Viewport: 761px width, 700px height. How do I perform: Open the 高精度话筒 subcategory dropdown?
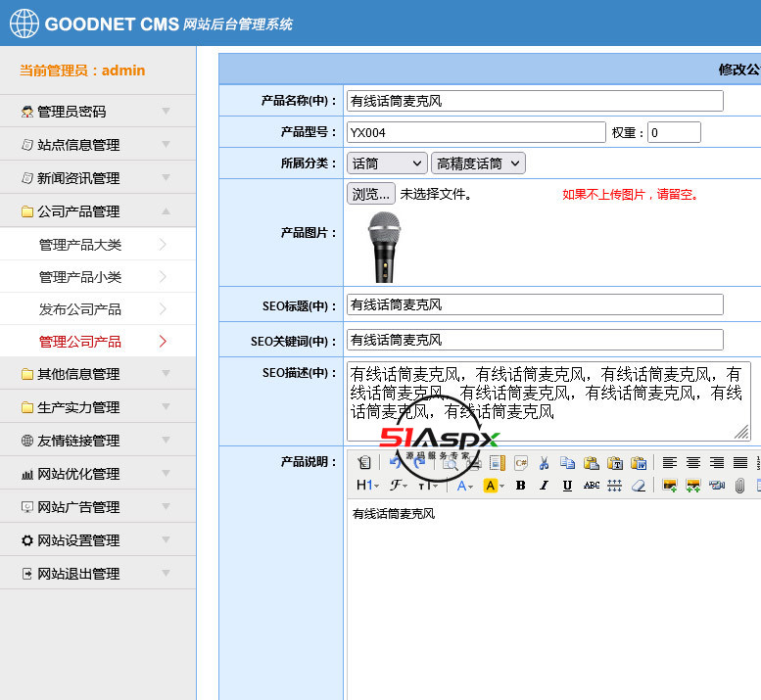pos(478,163)
